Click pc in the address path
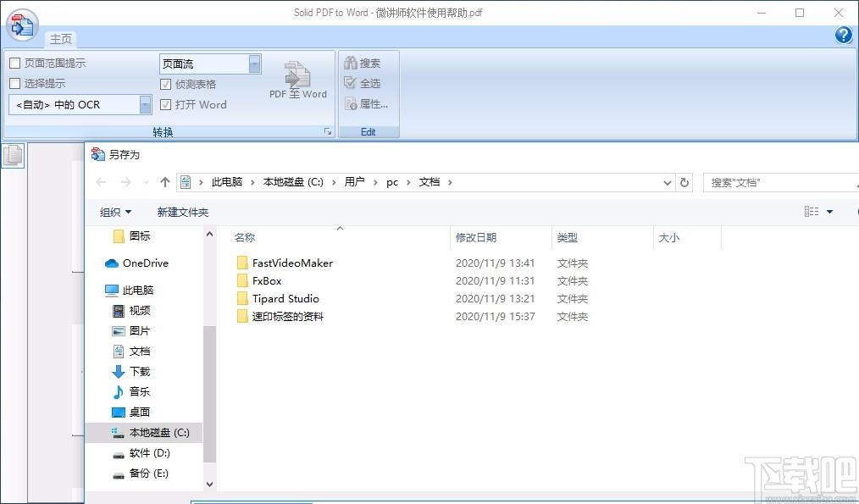 (392, 182)
